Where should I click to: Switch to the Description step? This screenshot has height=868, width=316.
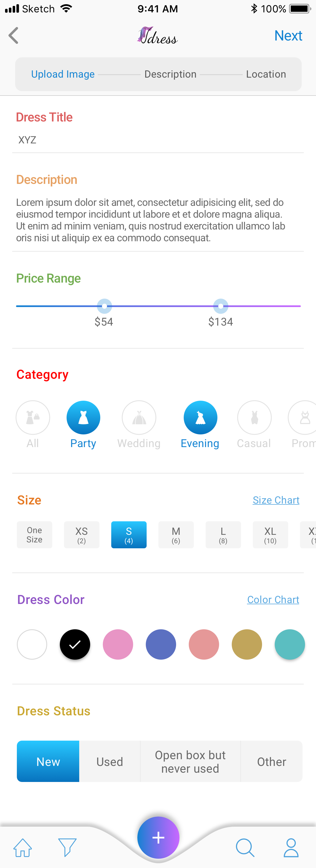click(x=170, y=74)
